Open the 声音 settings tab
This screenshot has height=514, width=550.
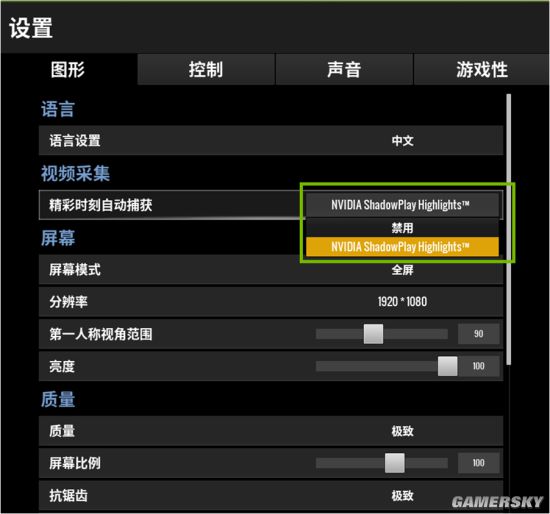344,69
